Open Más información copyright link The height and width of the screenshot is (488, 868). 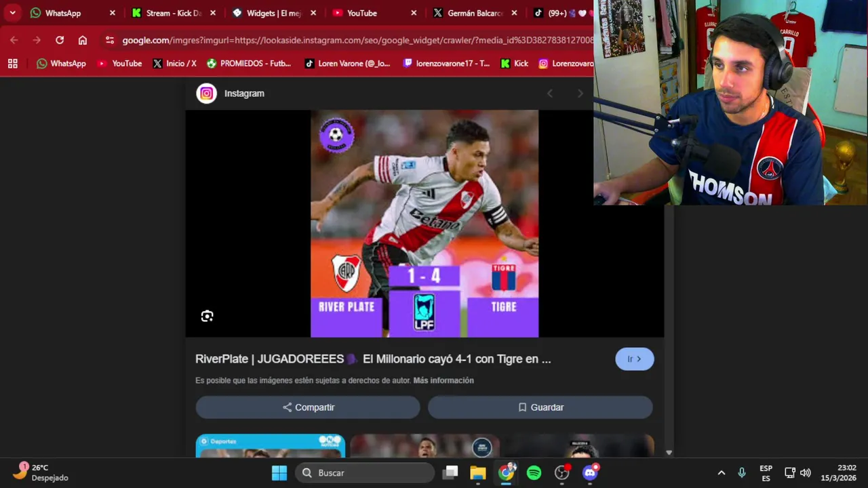pyautogui.click(x=443, y=380)
